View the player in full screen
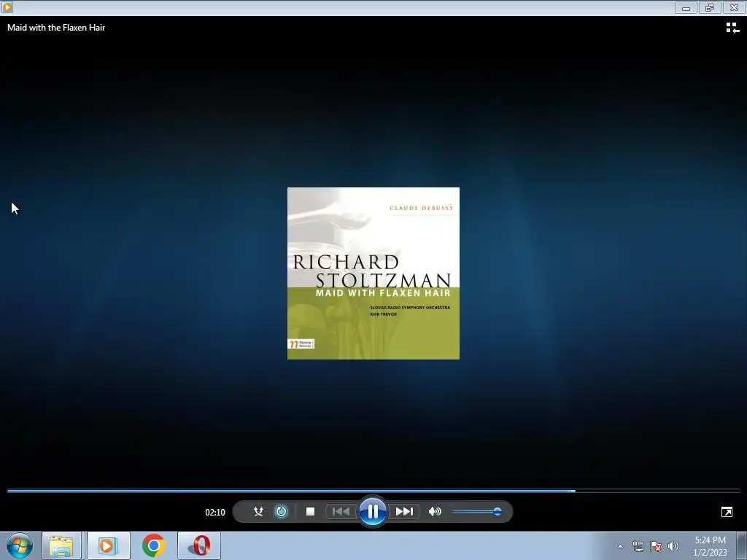This screenshot has height=560, width=747. tap(727, 512)
